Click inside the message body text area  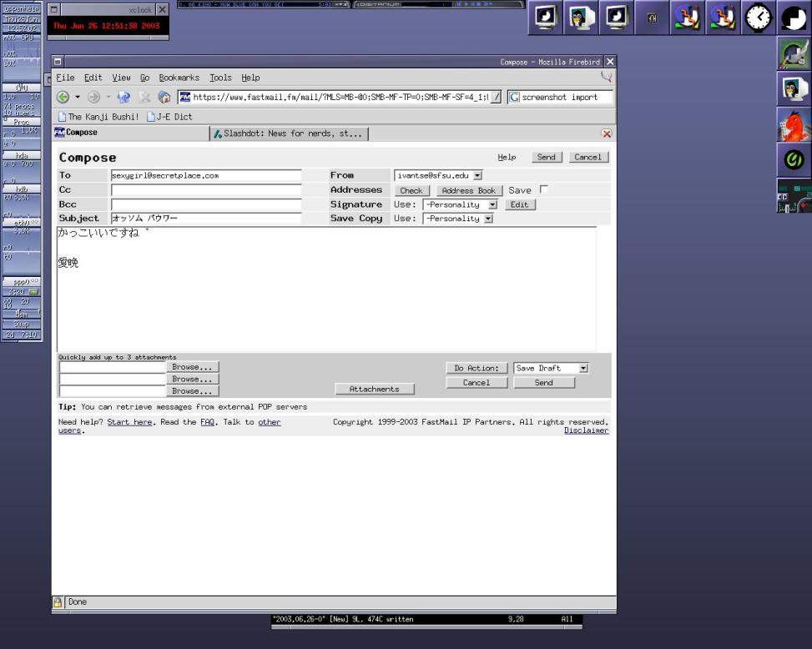(x=326, y=289)
